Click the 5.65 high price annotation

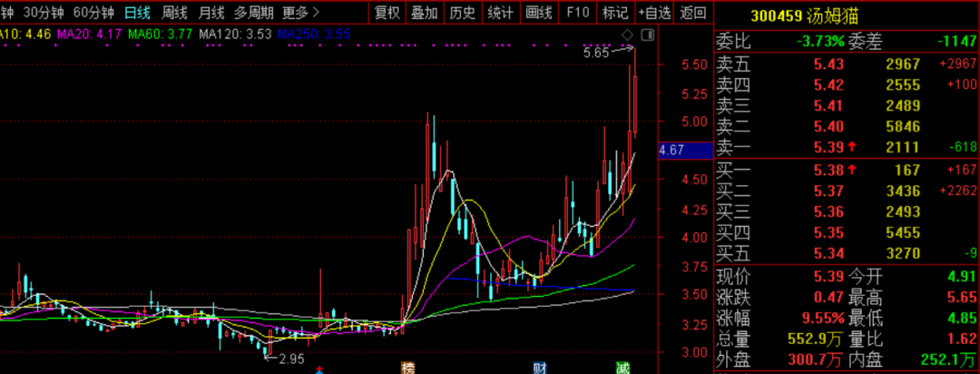coord(596,54)
